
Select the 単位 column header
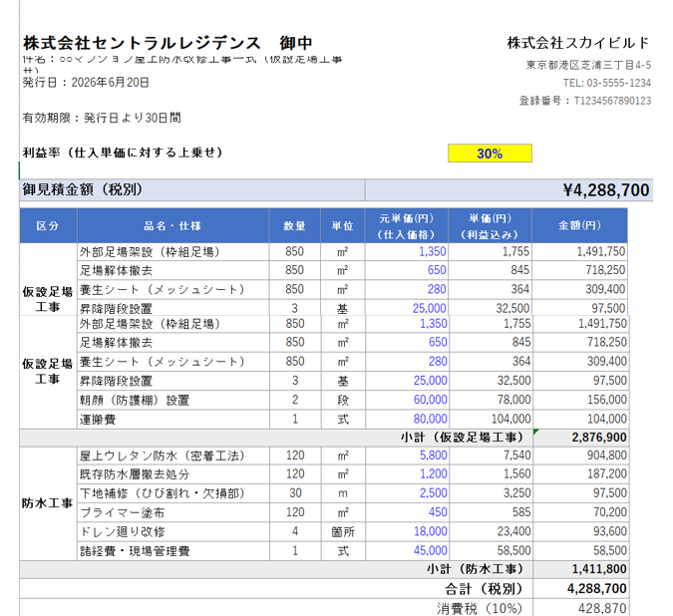point(343,225)
